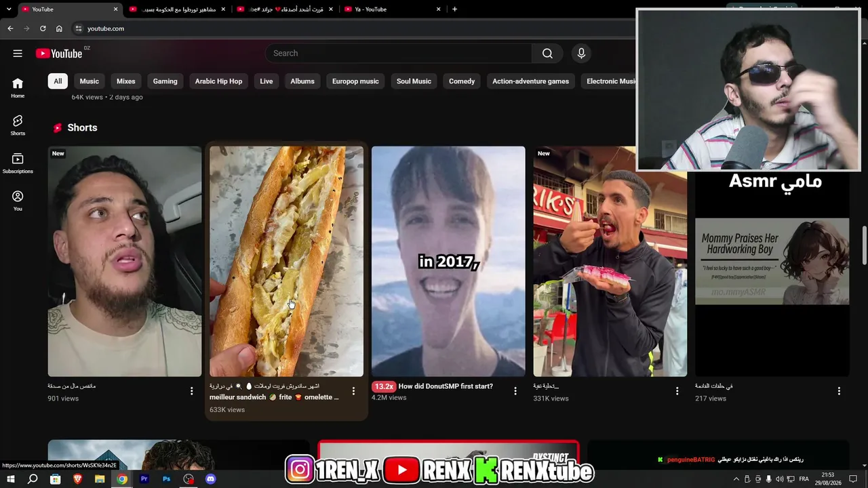Open the man-in-car short thumbnail

(125, 262)
